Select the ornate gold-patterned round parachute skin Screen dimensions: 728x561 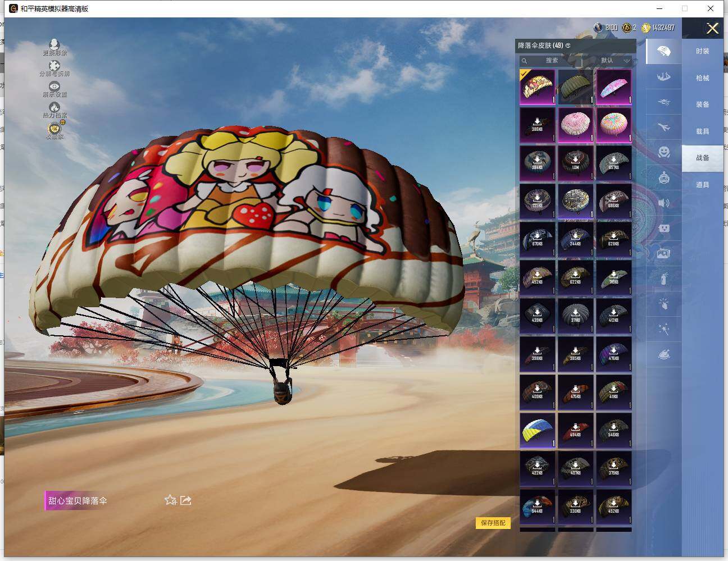(576, 201)
